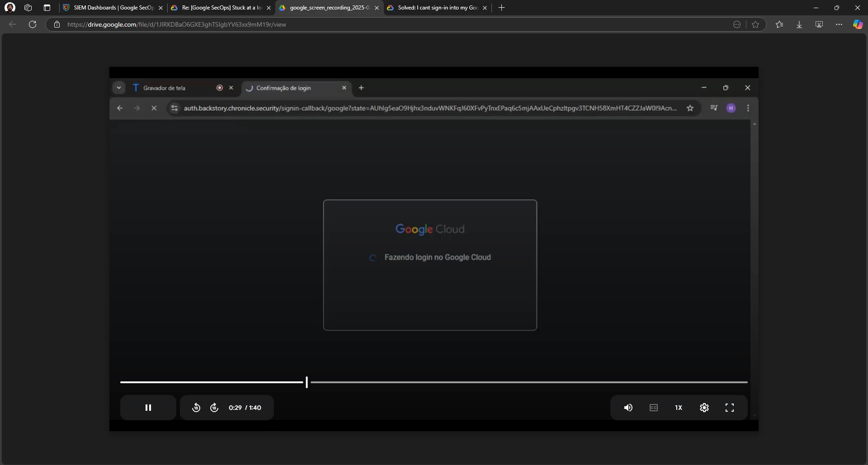Open the Edge favorites list
Viewport: 868px width, 465px height.
[779, 24]
